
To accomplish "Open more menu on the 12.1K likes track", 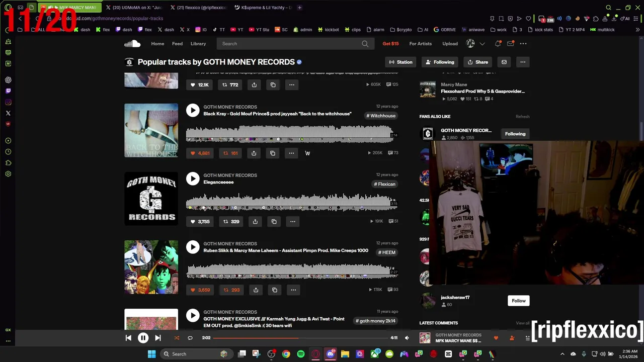I will tap(291, 84).
